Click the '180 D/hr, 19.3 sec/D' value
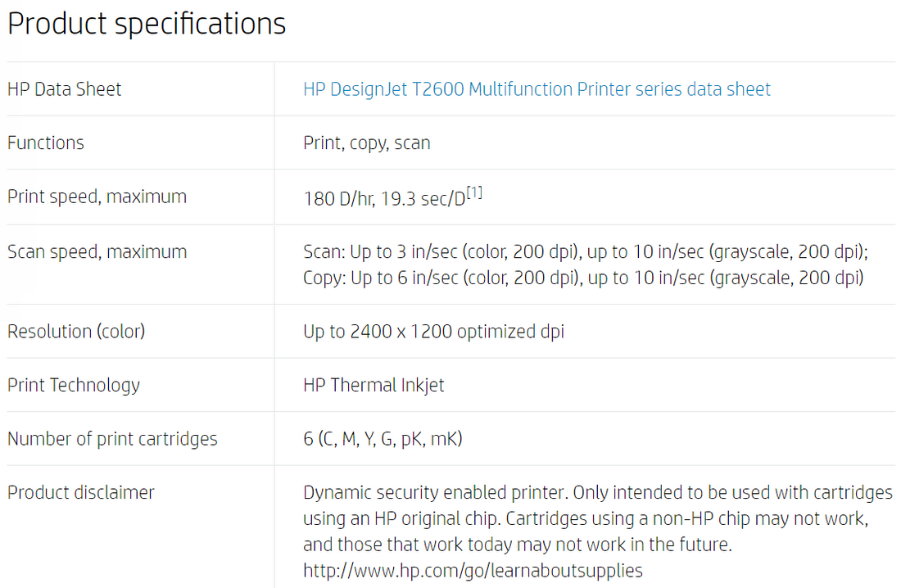This screenshot has height=588, width=901. tap(383, 199)
